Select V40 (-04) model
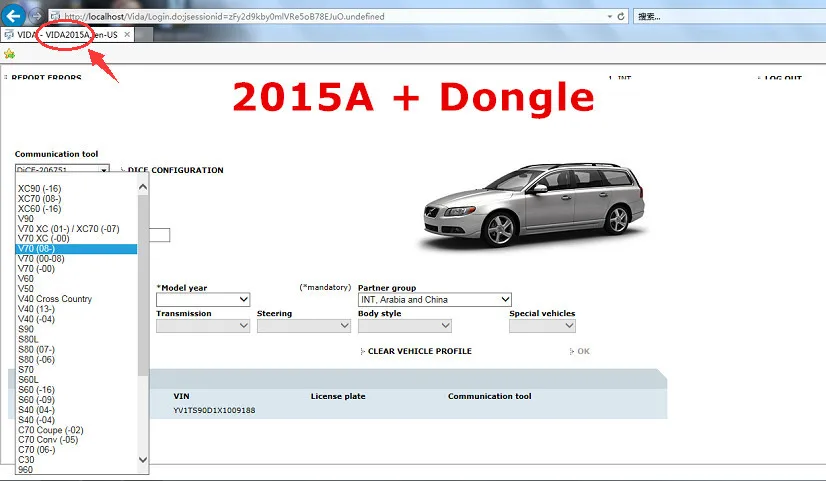826x481 pixels. (76, 319)
